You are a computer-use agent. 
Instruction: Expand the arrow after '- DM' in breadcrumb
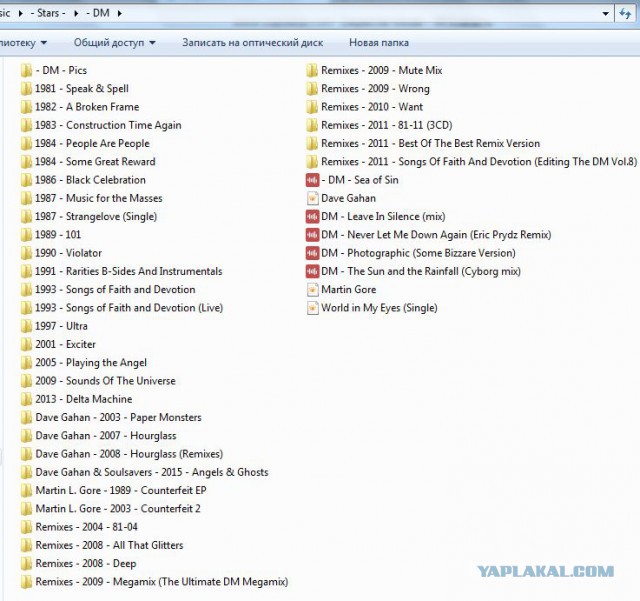(x=120, y=13)
